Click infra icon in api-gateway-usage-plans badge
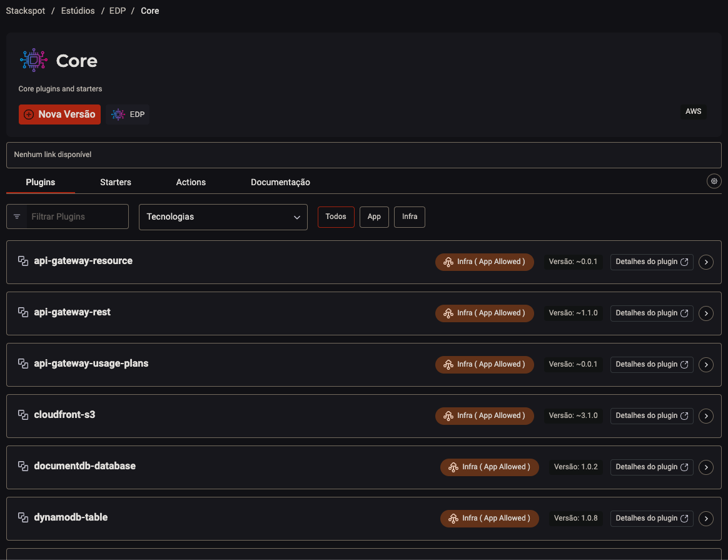 [448, 365]
